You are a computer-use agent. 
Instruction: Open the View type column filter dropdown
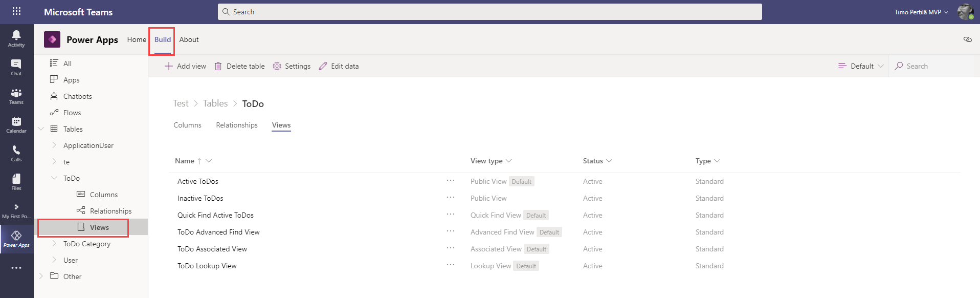point(509,161)
